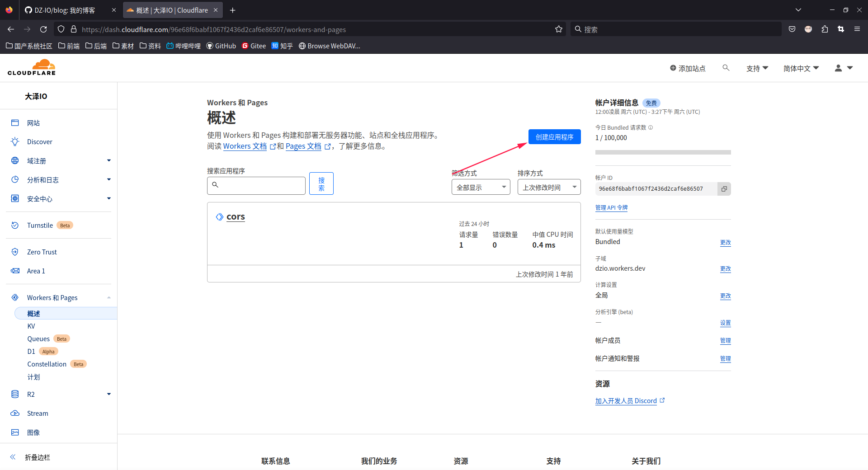Open dashboard search with magnifier icon

pos(726,68)
